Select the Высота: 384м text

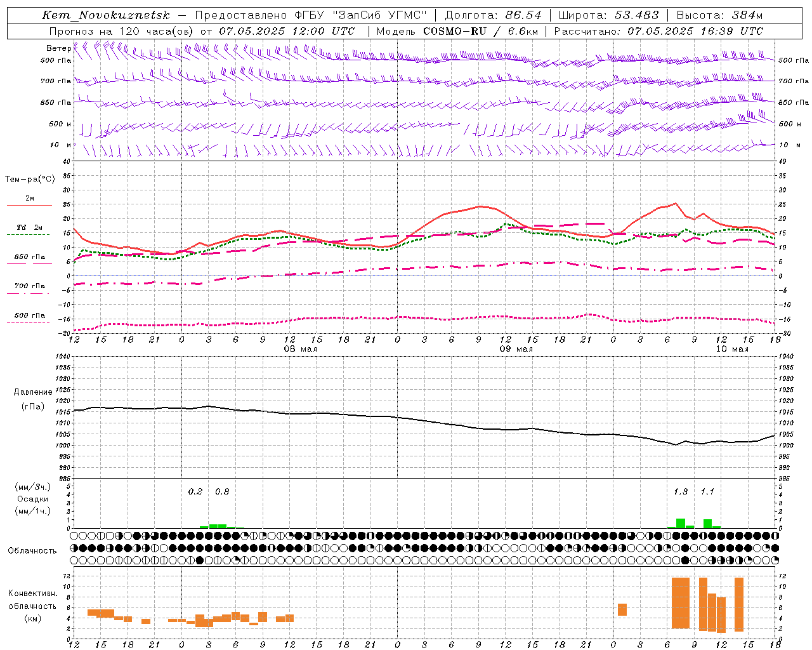tap(720, 15)
